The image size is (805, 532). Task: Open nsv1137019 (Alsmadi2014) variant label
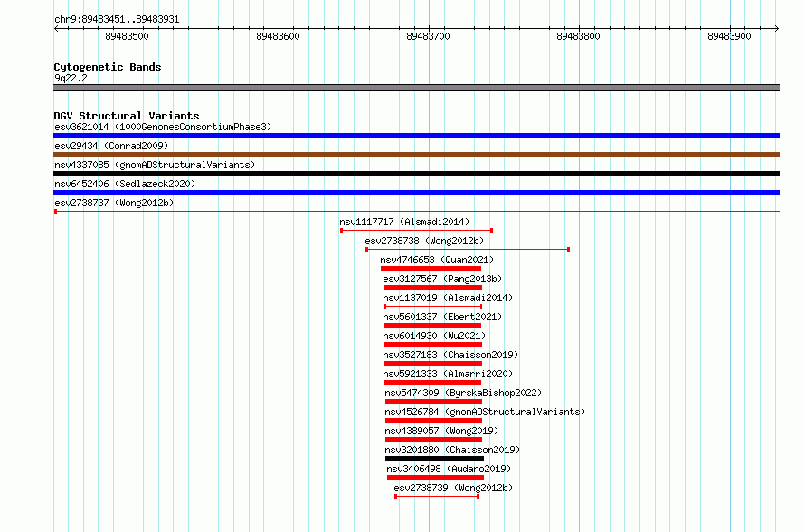click(x=448, y=298)
